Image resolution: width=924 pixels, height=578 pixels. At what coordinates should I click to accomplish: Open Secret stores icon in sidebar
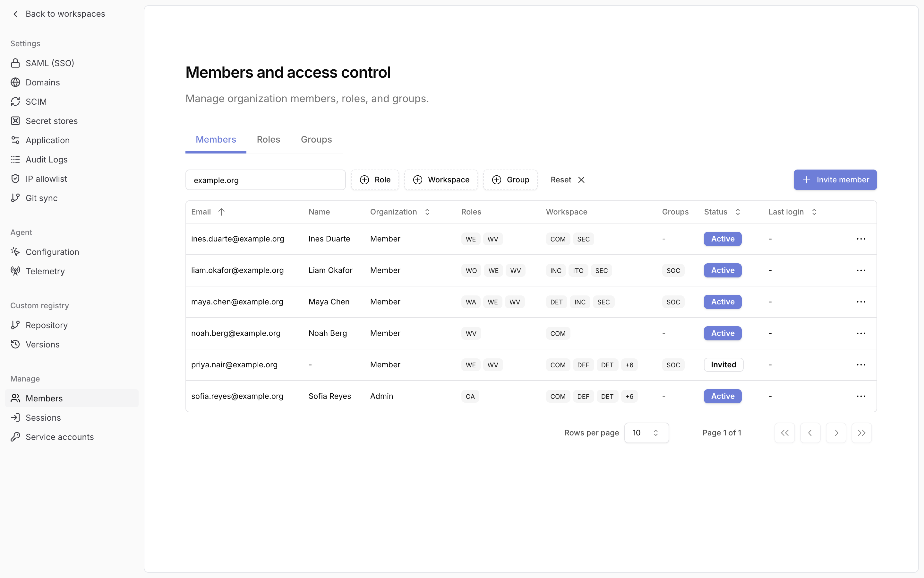[15, 121]
